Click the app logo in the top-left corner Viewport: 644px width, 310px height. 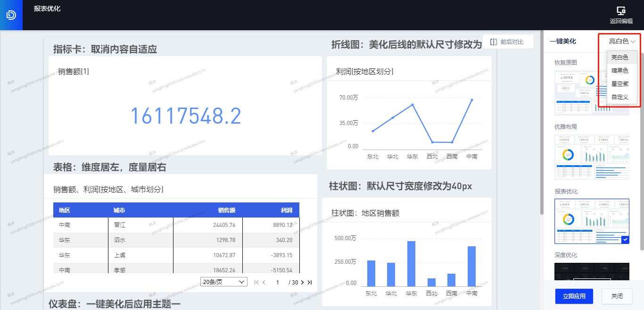coord(11,15)
